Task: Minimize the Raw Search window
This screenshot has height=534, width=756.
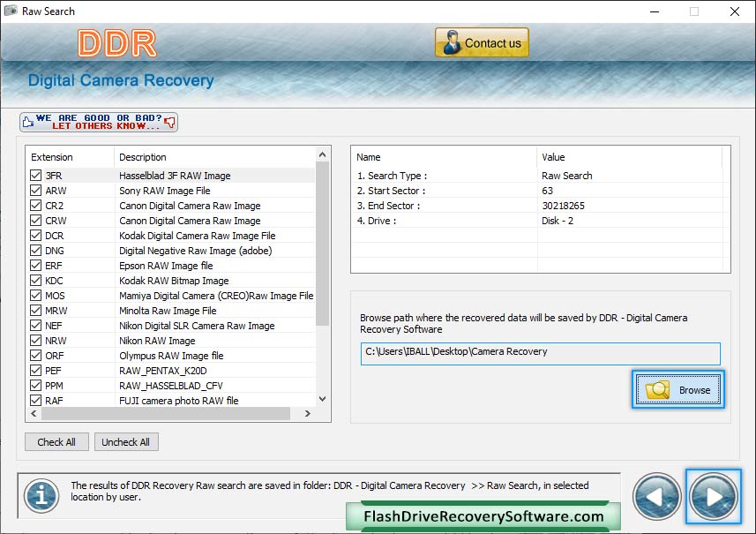Action: pos(655,11)
